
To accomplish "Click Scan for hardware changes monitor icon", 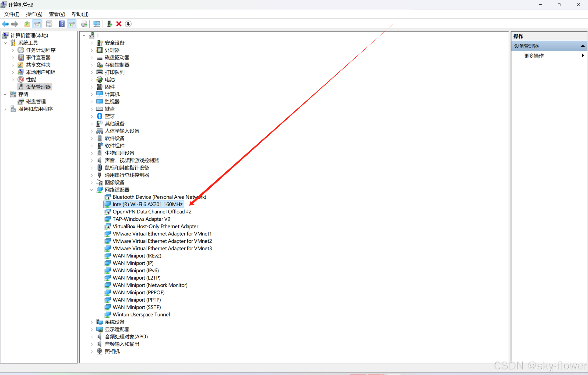I will click(x=97, y=24).
